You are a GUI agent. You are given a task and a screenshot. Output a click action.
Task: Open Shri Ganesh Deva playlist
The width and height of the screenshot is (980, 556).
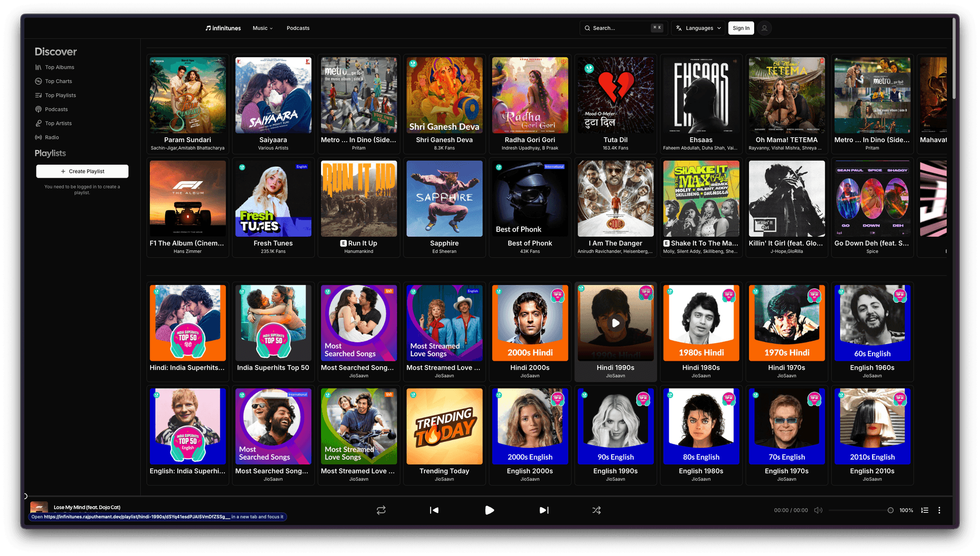[x=444, y=95]
